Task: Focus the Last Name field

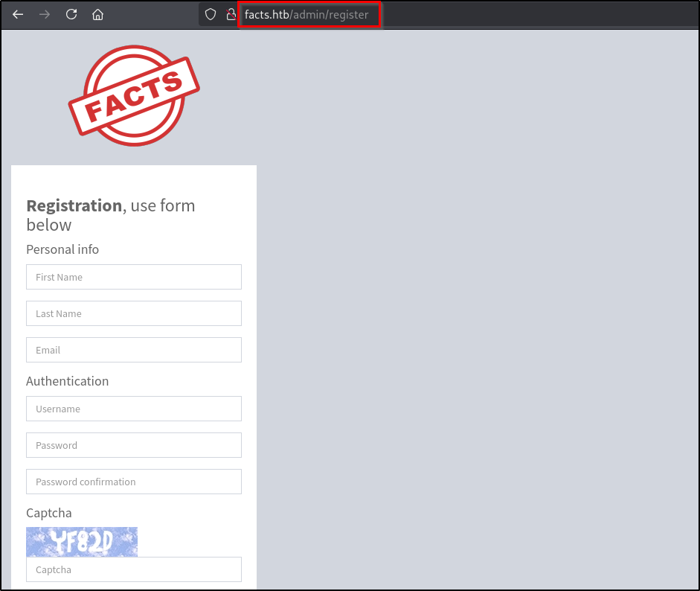Action: (x=134, y=313)
